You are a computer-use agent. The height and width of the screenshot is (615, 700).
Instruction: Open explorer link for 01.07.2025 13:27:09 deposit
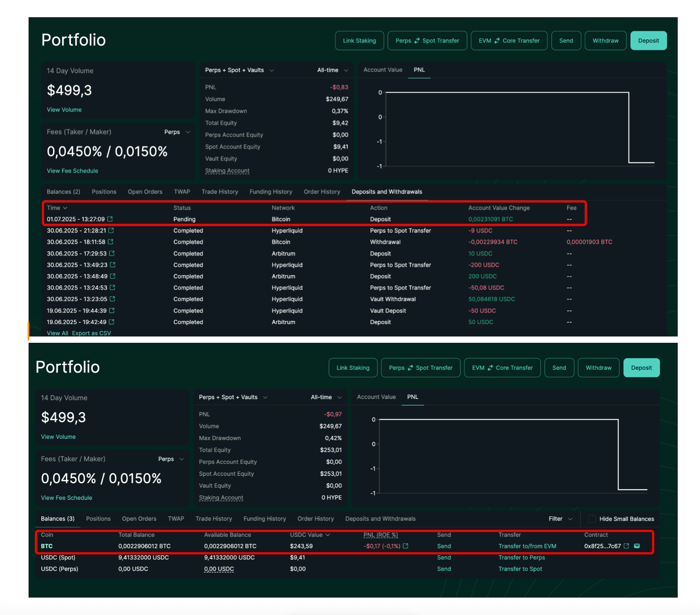coord(110,219)
